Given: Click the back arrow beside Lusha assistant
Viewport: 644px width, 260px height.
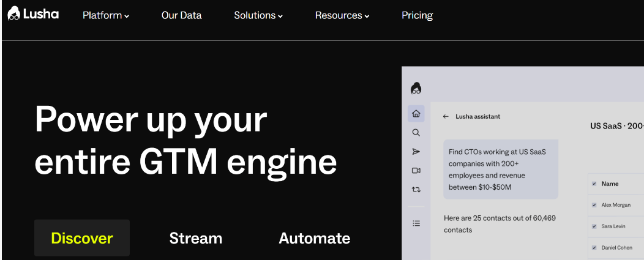Looking at the screenshot, I should tap(446, 117).
